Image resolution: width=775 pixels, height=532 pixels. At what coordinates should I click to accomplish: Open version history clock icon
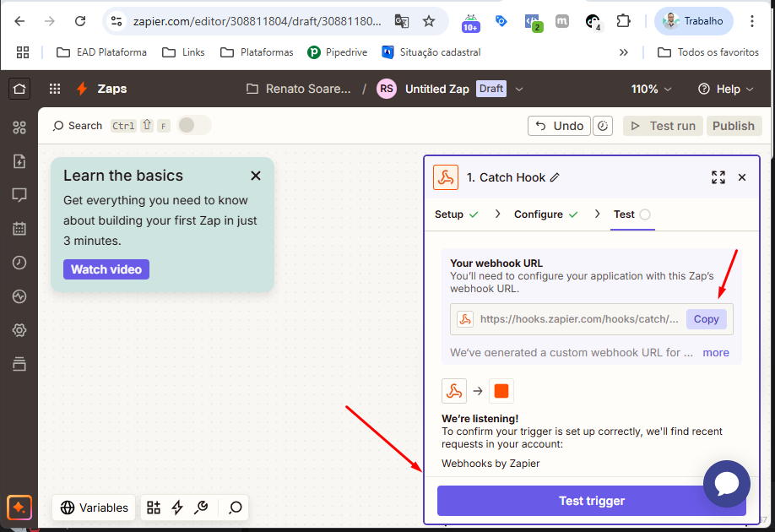click(603, 126)
